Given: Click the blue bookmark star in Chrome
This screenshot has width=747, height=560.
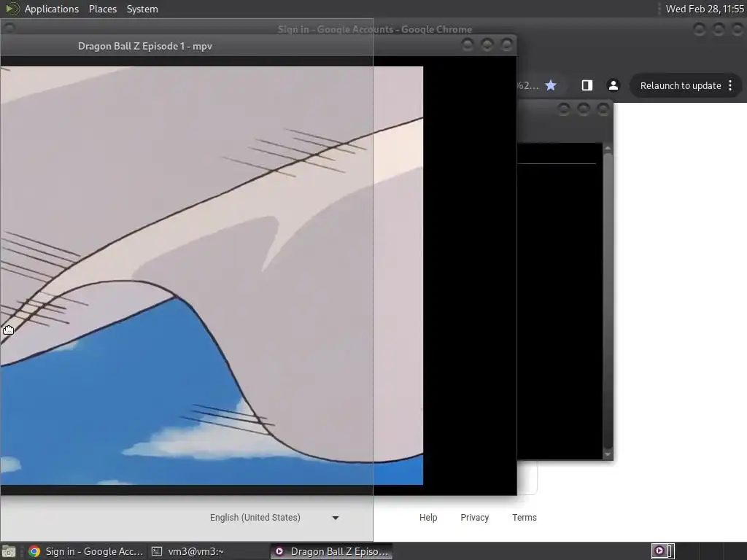Looking at the screenshot, I should (x=551, y=85).
